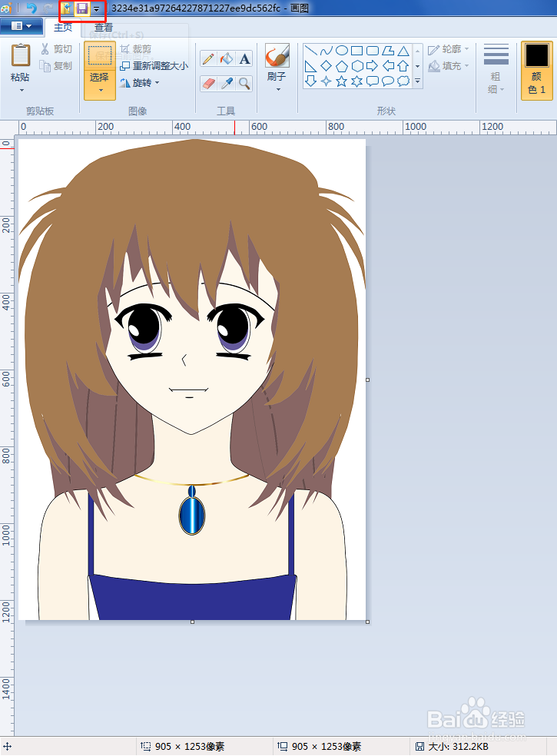This screenshot has width=557, height=756.
Task: Click 剪切 cut button
Action: coord(56,49)
